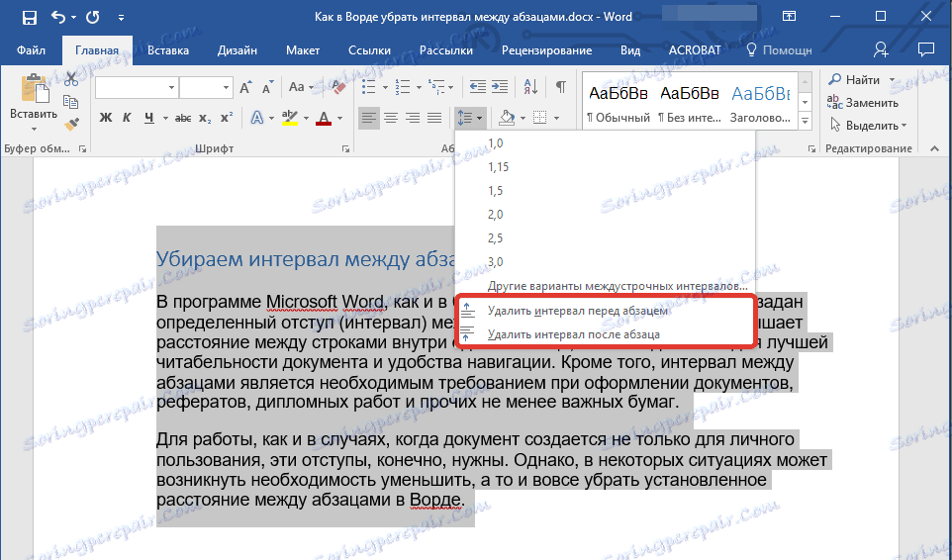Click the red font color button
952x560 pixels.
(322, 118)
